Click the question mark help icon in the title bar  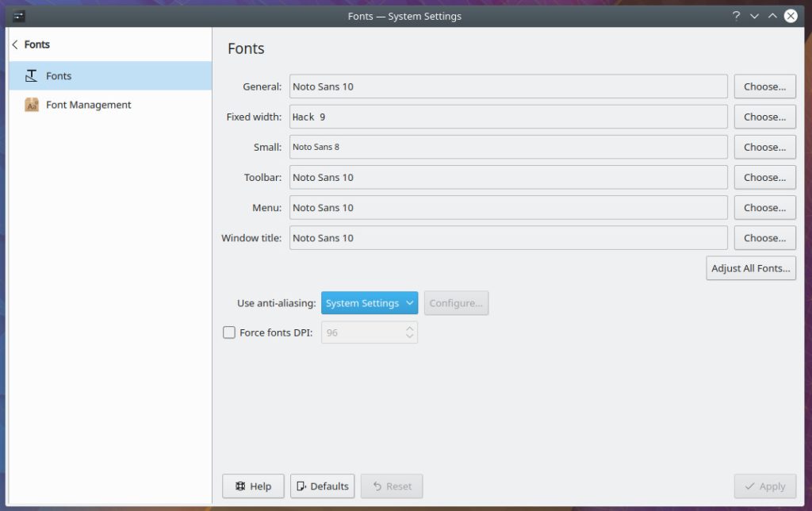(736, 16)
